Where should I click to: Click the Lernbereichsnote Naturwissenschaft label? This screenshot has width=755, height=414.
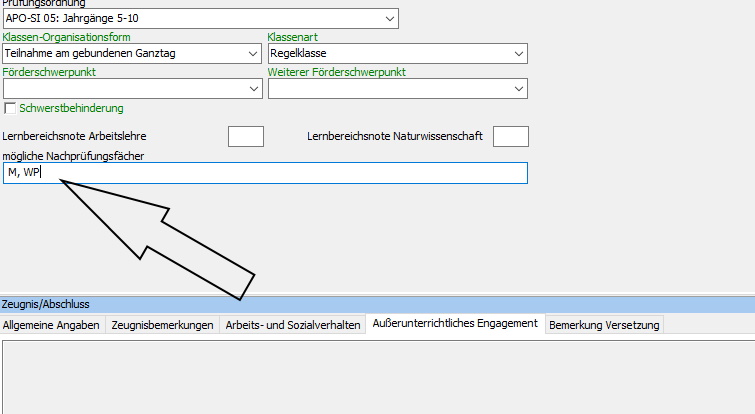(395, 136)
